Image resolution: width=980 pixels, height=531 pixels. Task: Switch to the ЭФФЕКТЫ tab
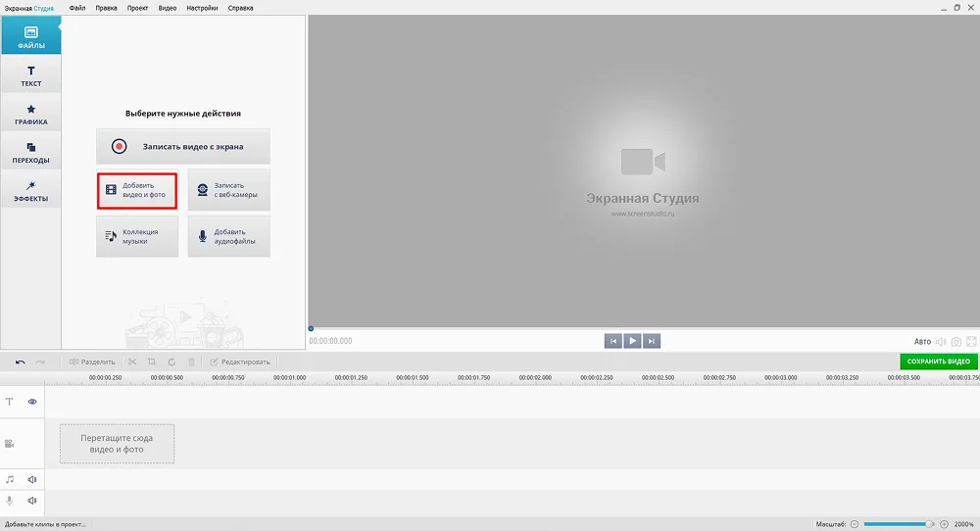coord(30,190)
